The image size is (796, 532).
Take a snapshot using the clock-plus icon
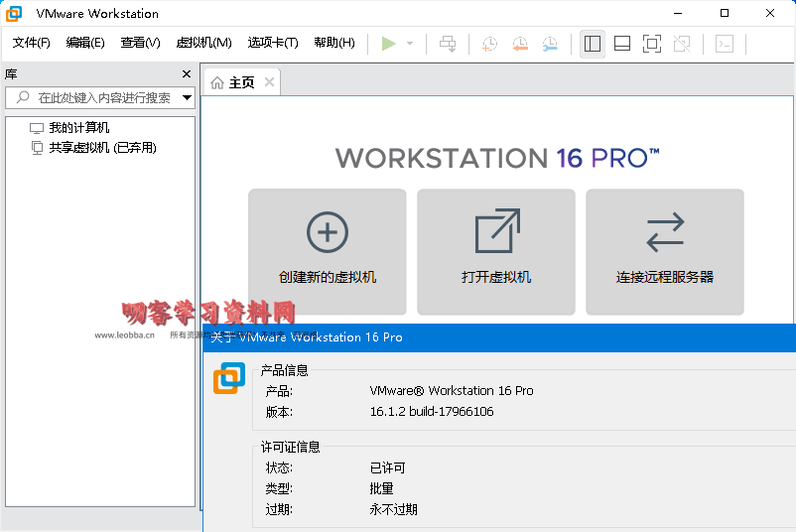pyautogui.click(x=489, y=44)
